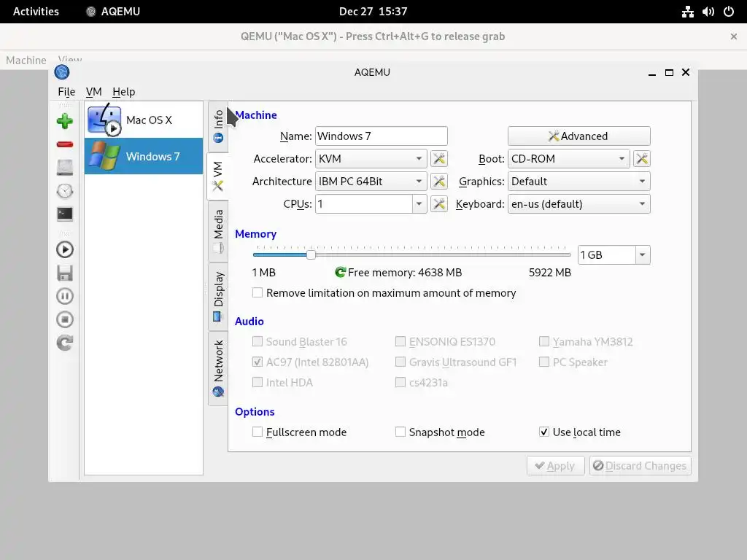Start the VM with the play icon
This screenshot has height=560, width=747.
tap(65, 249)
